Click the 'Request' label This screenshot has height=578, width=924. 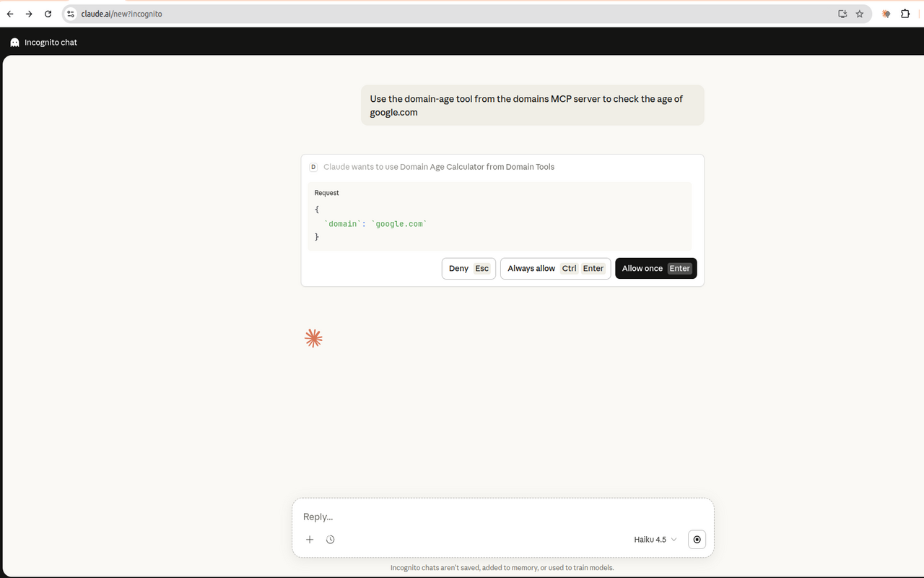[x=326, y=193]
